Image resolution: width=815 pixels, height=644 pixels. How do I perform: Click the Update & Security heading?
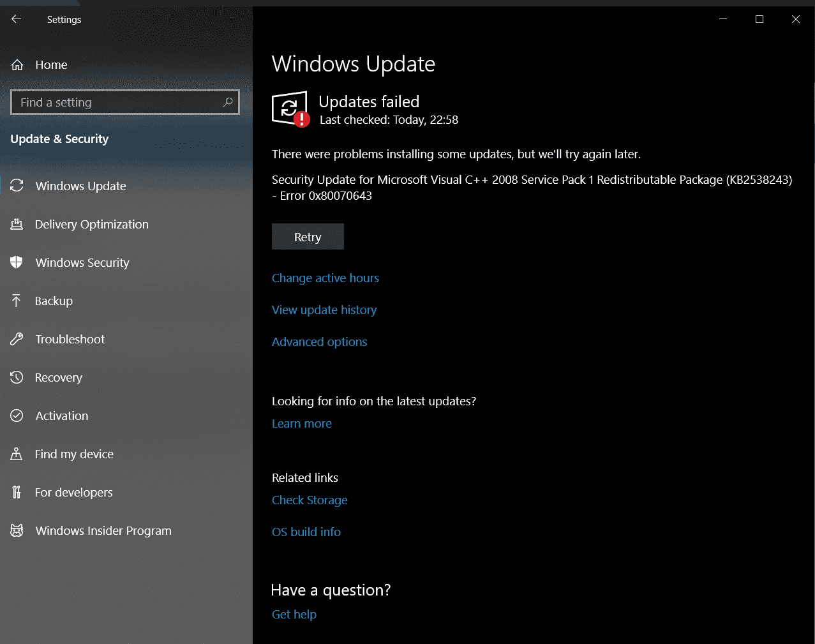(x=59, y=139)
